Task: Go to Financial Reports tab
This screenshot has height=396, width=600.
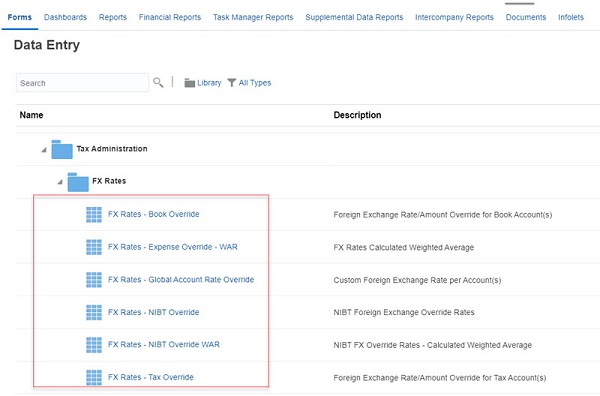Action: click(170, 17)
